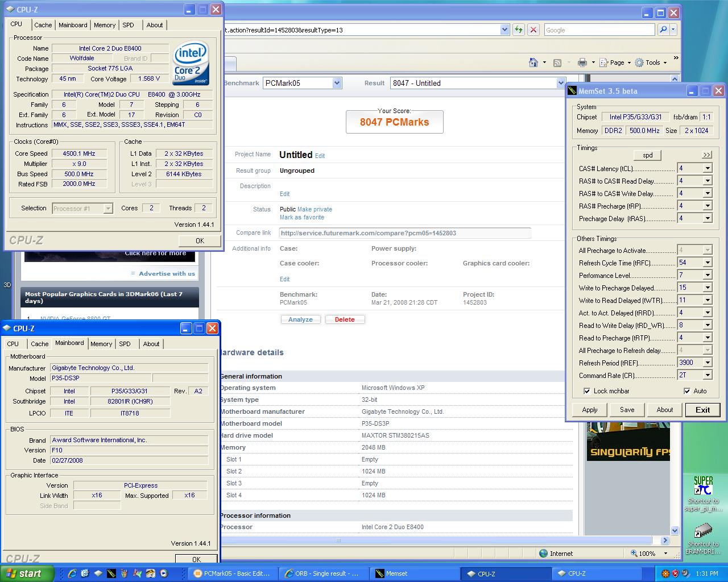The width and height of the screenshot is (728, 582).
Task: Click the spd button in MemSet
Action: click(647, 155)
